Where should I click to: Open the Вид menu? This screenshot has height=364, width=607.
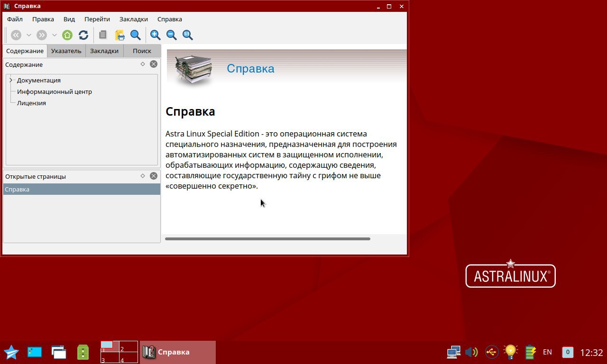69,19
